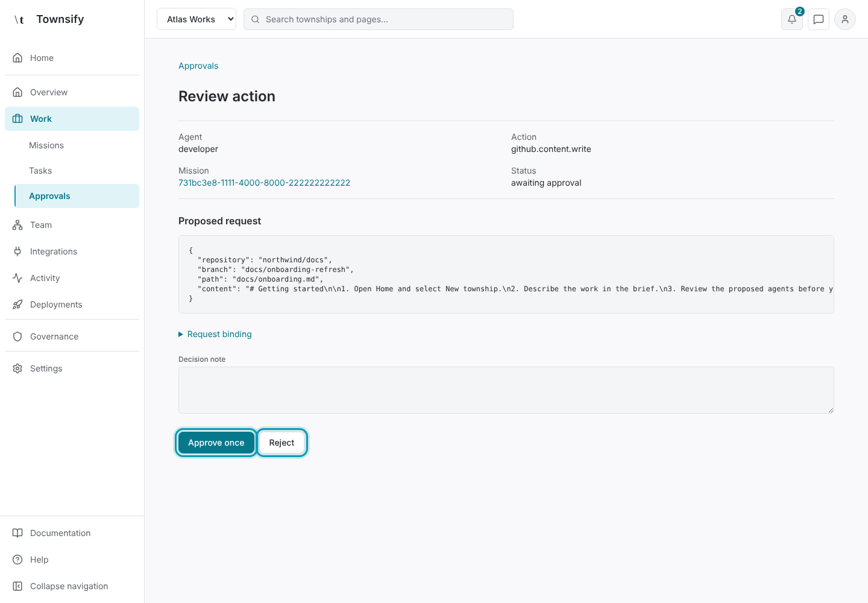Screen dimensions: 868x603
Task: Open mission link 731bc3e8-1111-4000-8000-222222222222
Action: 264,183
